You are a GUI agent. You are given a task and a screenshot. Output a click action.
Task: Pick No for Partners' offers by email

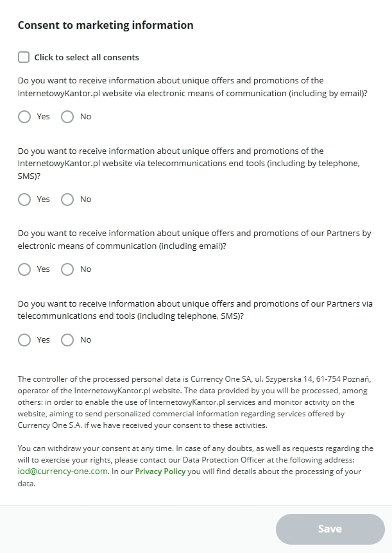pos(67,269)
